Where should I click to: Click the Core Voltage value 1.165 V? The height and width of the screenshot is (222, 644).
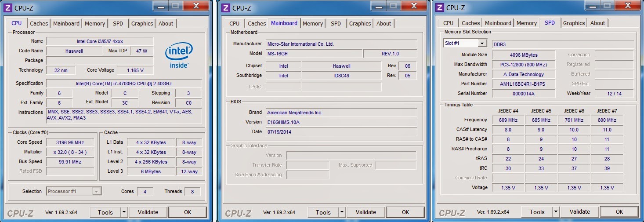(135, 70)
